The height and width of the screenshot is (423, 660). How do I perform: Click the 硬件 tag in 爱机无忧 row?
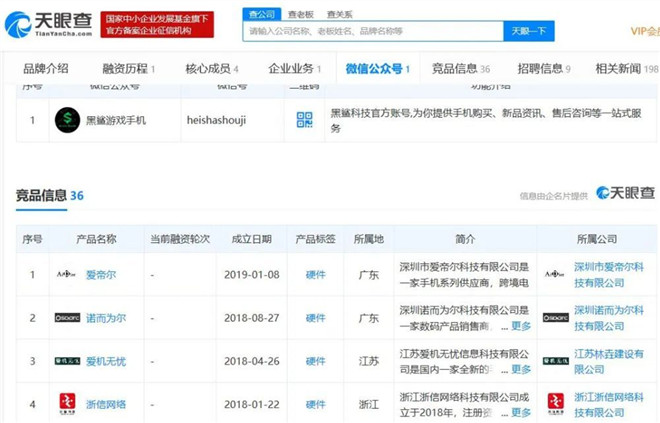coord(316,361)
